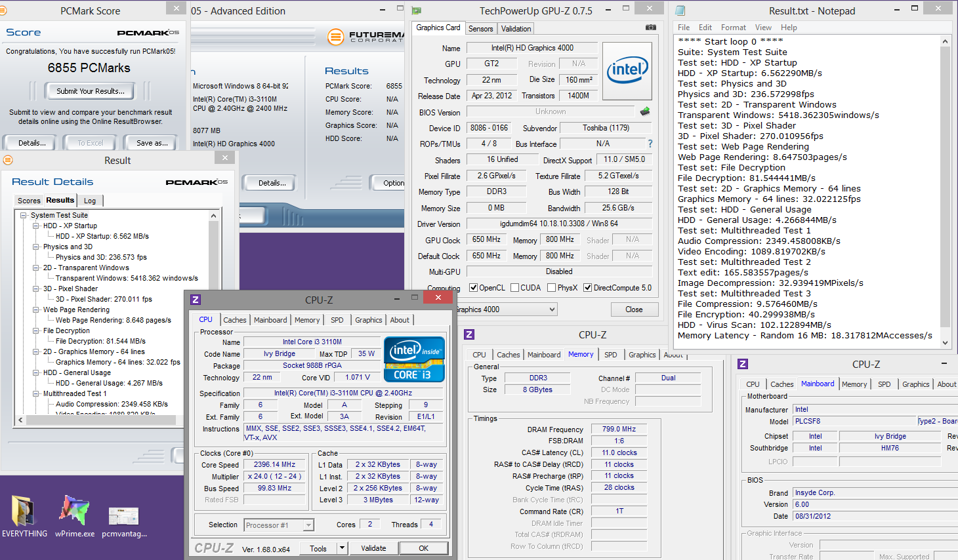Screen dimensions: 958x560
Task: Collapse the System Test Suite tree node
Action: coord(24,215)
